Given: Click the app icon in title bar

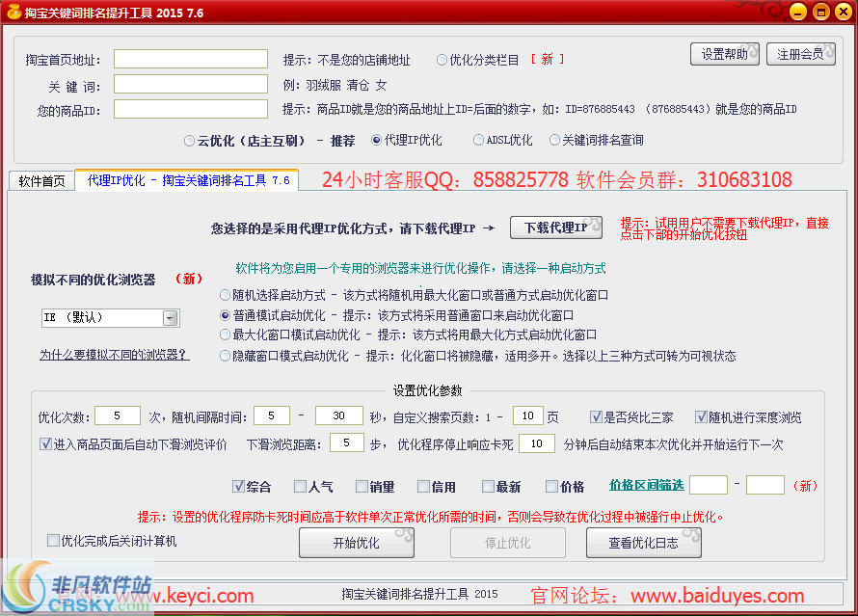Looking at the screenshot, I should pyautogui.click(x=13, y=12).
